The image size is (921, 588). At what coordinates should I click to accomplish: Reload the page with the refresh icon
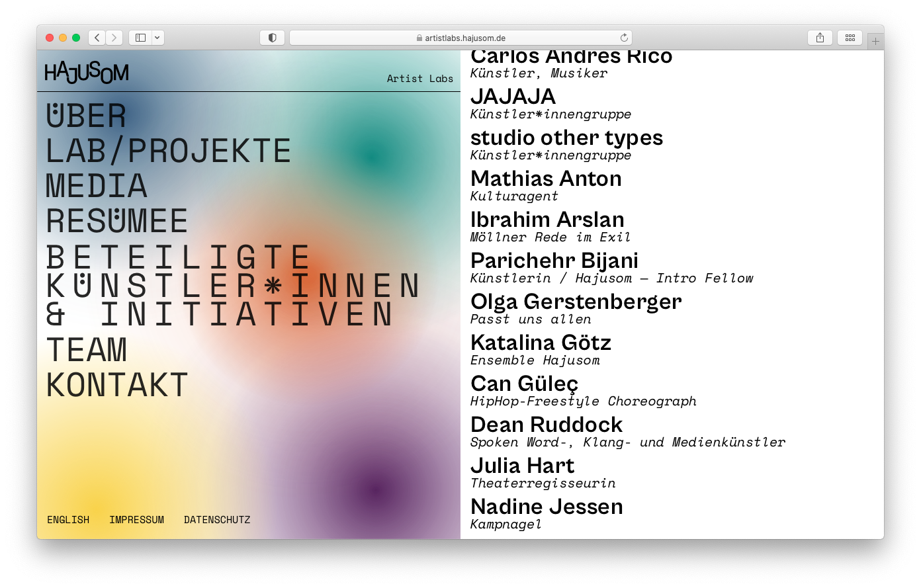tap(623, 38)
